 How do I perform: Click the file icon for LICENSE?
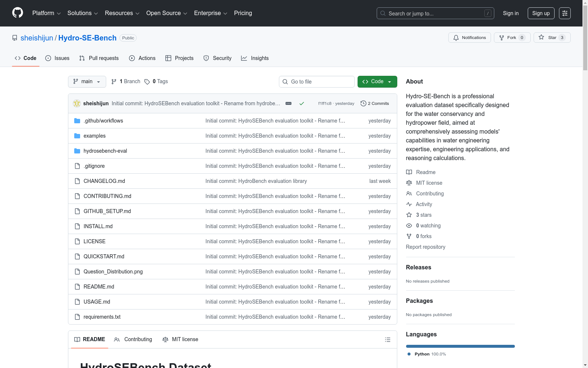pos(77,241)
